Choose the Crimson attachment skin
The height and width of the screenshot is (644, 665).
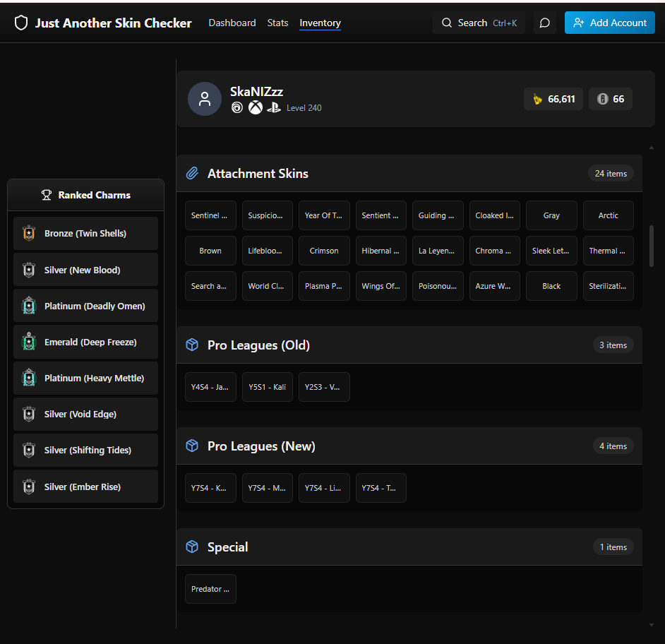[324, 251]
